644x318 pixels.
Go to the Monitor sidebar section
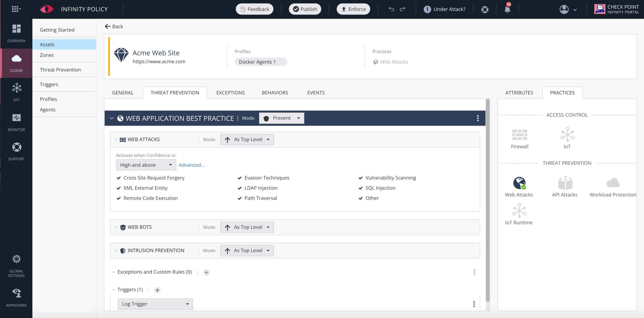pyautogui.click(x=16, y=122)
